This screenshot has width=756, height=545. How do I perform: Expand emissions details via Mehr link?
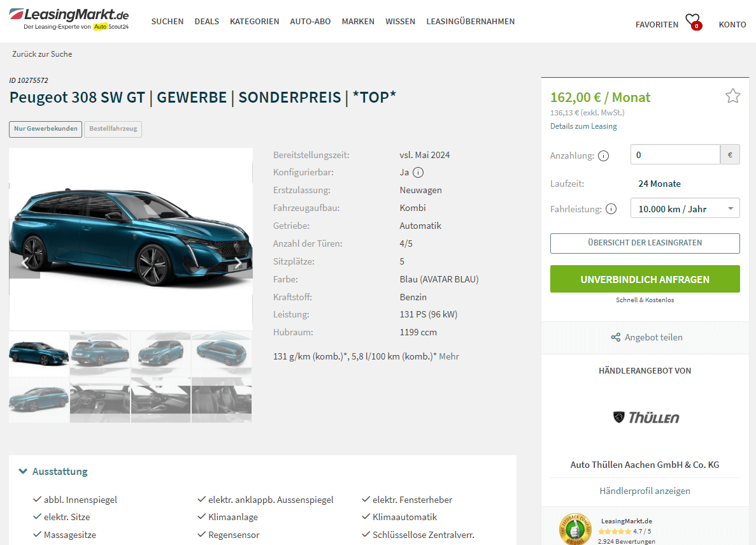[x=449, y=356]
